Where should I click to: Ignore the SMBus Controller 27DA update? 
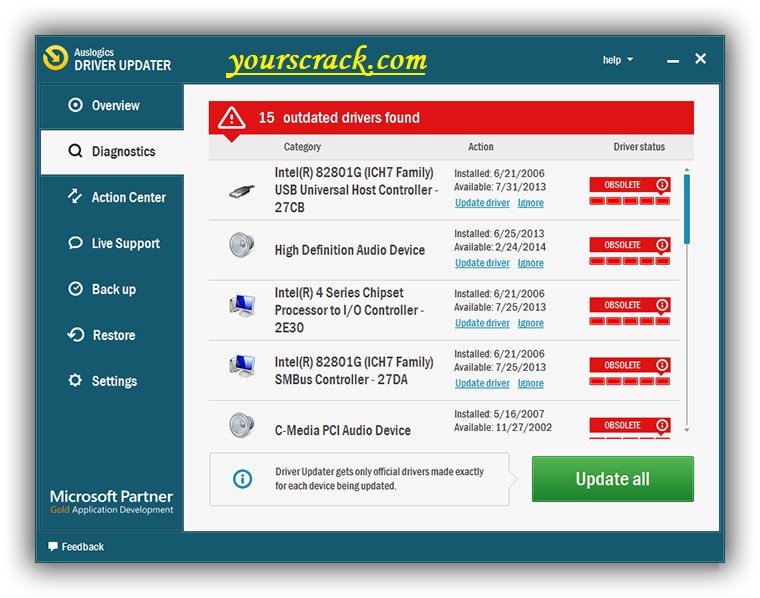coord(530,383)
